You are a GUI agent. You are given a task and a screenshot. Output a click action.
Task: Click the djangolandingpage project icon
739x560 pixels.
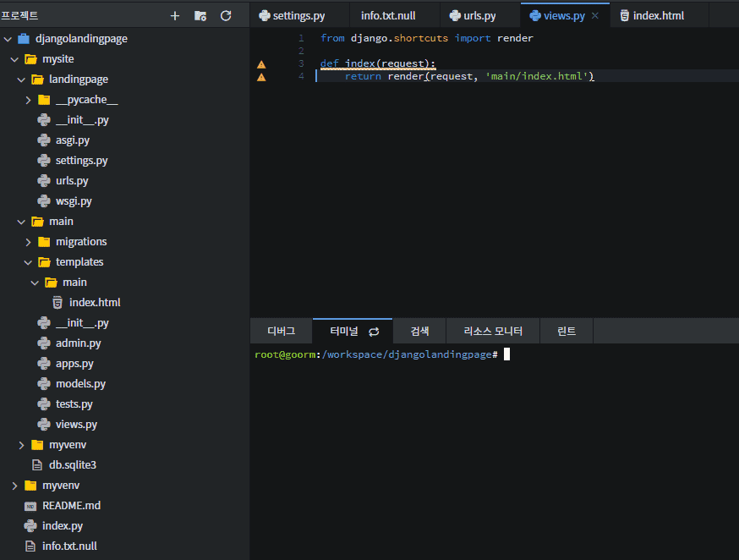tap(24, 39)
